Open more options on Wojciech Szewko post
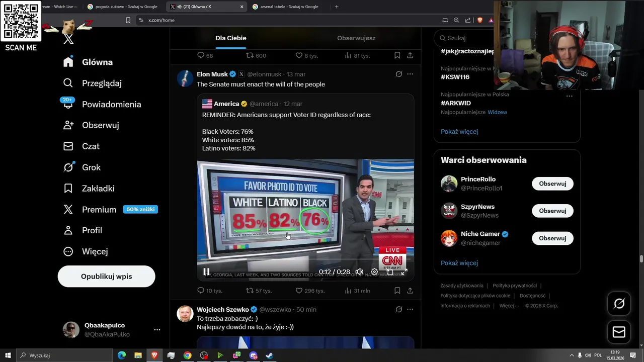 coord(410,309)
